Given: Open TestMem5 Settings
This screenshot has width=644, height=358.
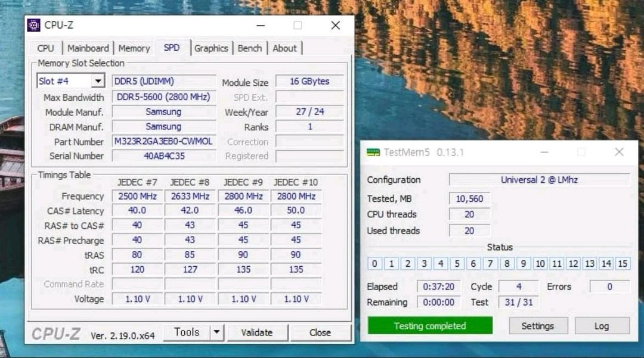Looking at the screenshot, I should click(538, 326).
